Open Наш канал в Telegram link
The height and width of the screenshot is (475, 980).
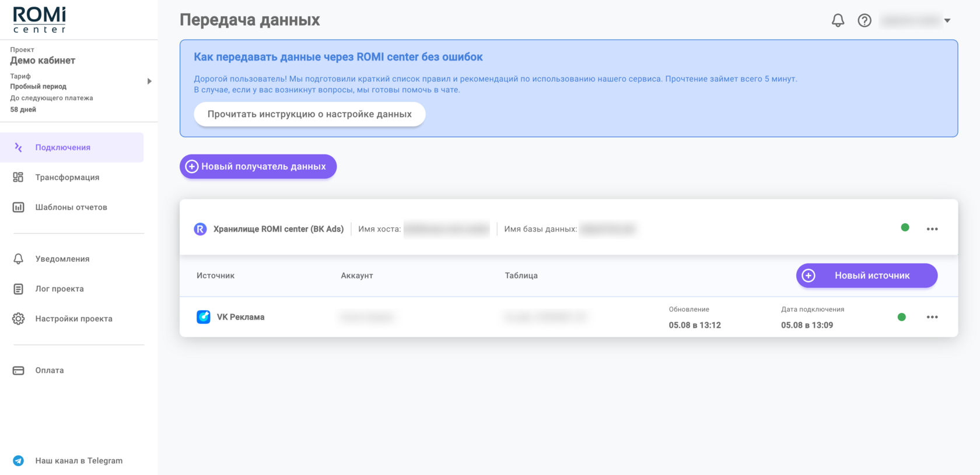point(79,460)
